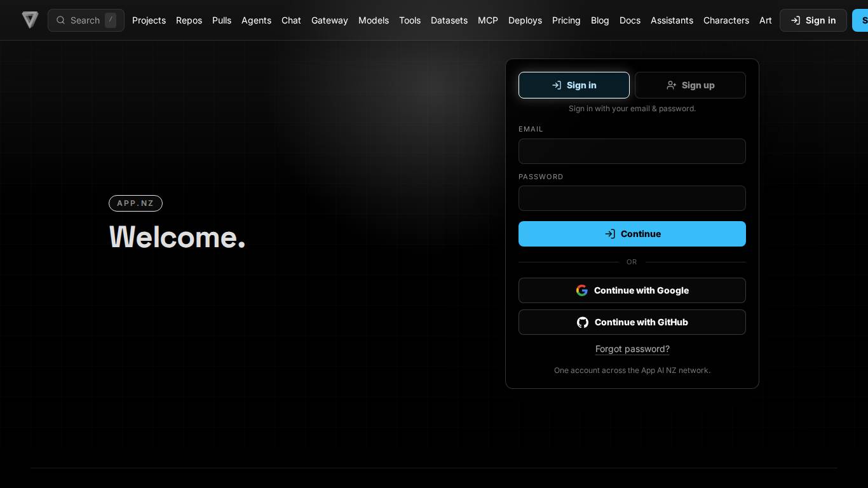Go to the Gateway page
Viewport: 868px width, 488px height.
pos(330,20)
